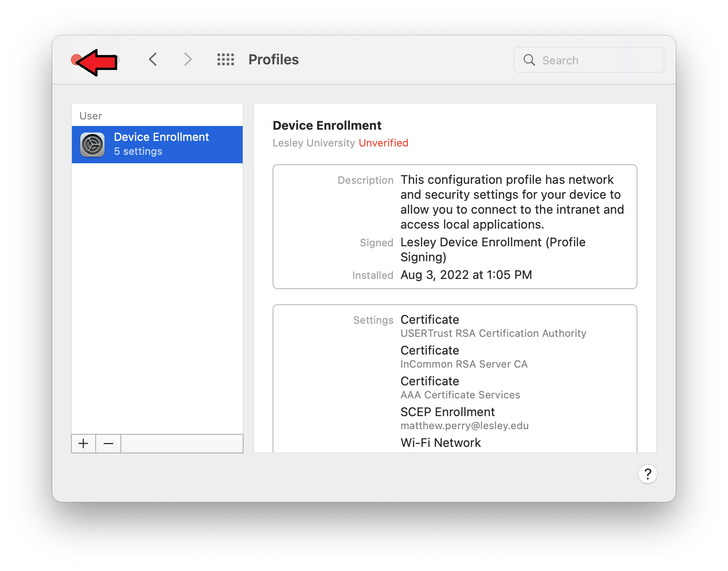Click the configuration profile description text
This screenshot has width=728, height=571.
pyautogui.click(x=512, y=202)
